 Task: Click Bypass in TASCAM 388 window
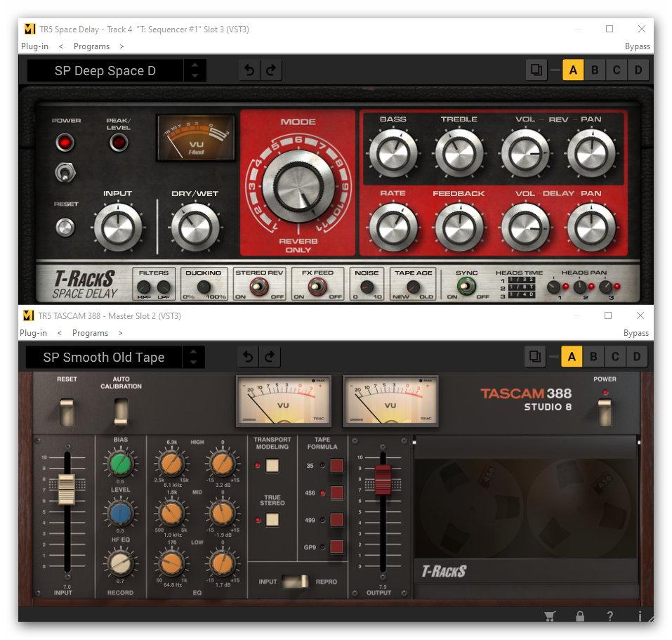click(x=636, y=333)
